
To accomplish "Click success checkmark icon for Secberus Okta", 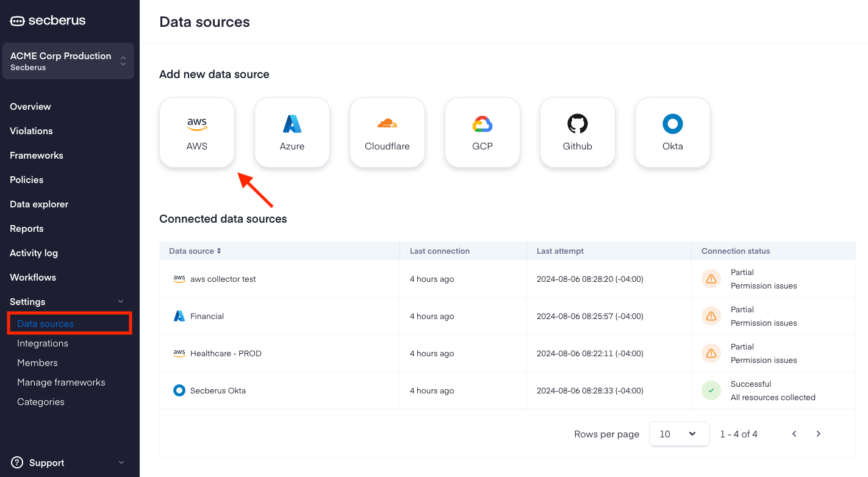I will tap(711, 390).
